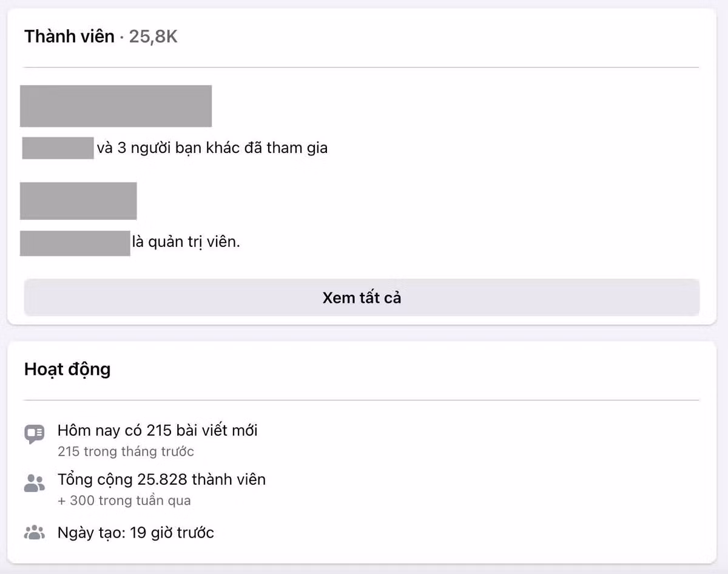Click the group creation icon beside Ngày tạo

coord(35,532)
